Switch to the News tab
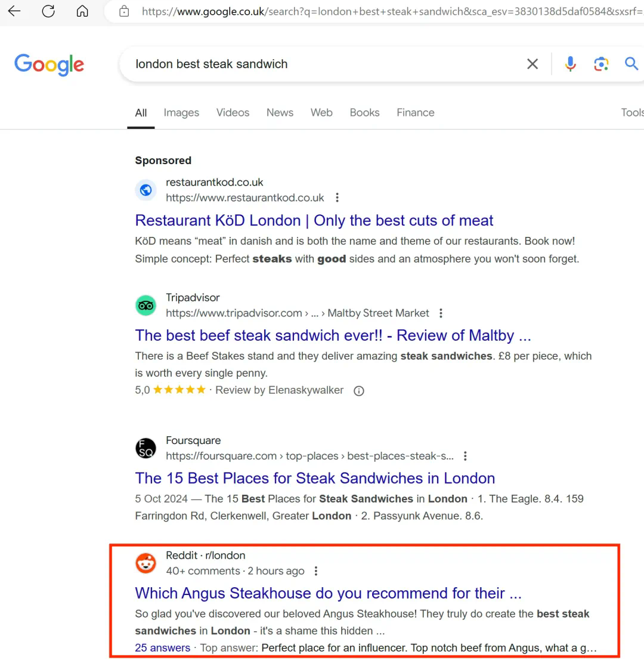 coord(280,112)
